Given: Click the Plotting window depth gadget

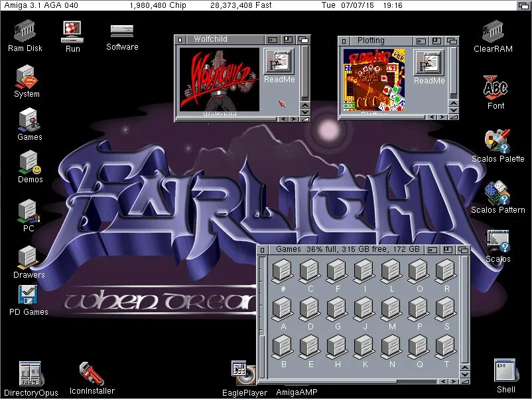Looking at the screenshot, I should [452, 41].
